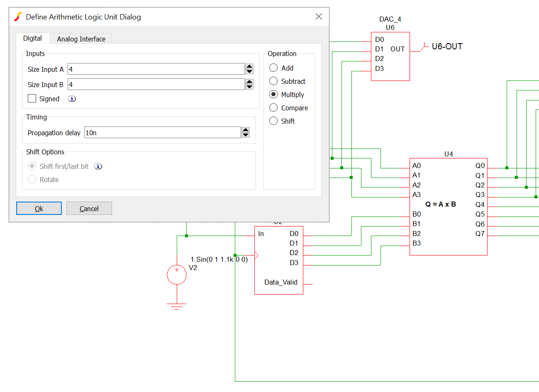Select the Compare operation
Screen dimensions: 539x392
[x=273, y=108]
